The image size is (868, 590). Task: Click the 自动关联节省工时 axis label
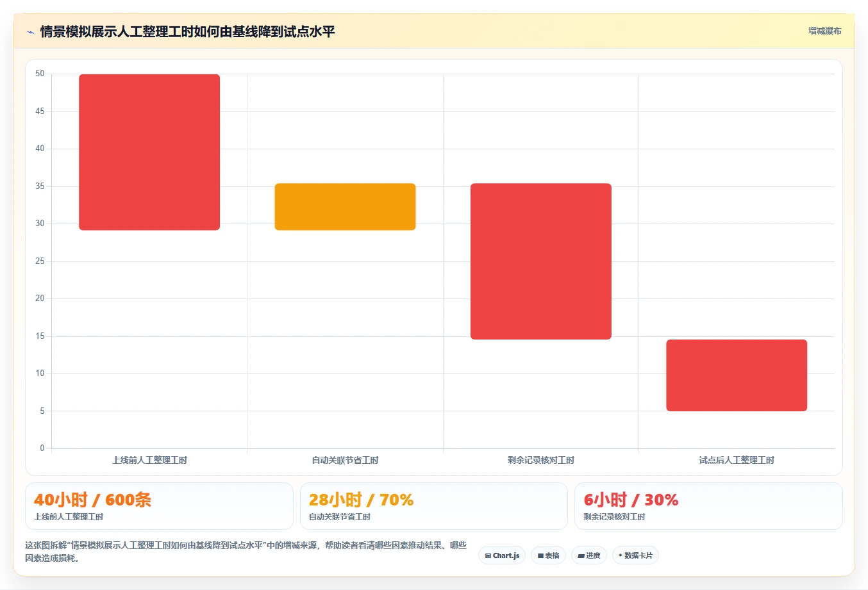click(x=345, y=460)
